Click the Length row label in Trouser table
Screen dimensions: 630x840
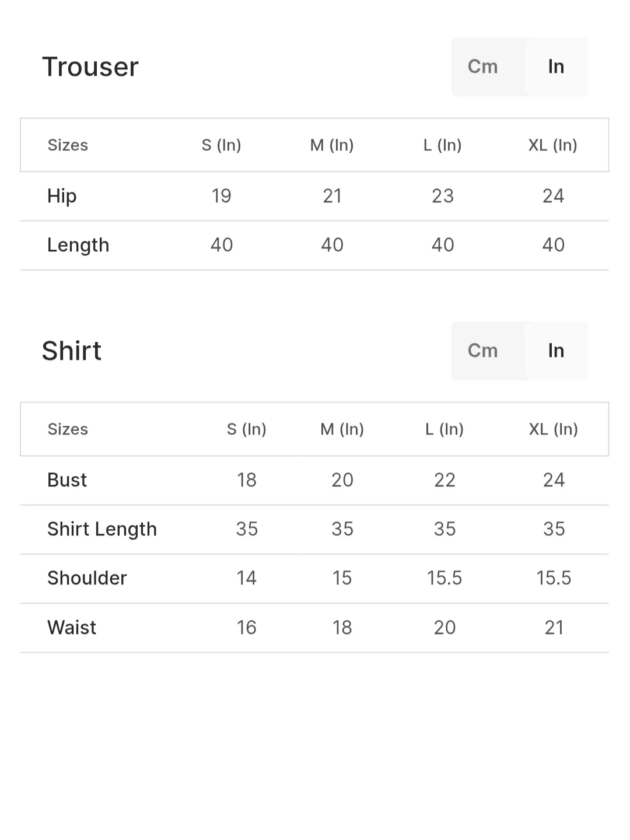tap(78, 245)
